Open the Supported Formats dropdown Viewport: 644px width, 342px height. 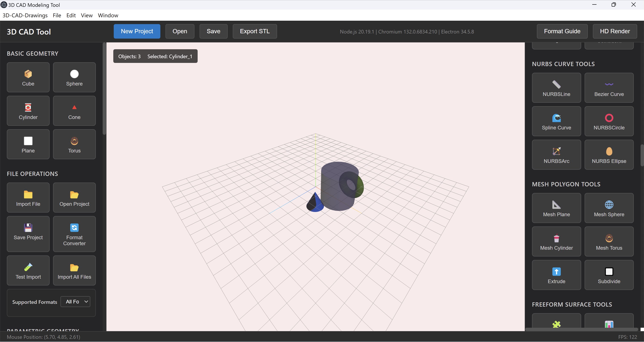pyautogui.click(x=75, y=302)
